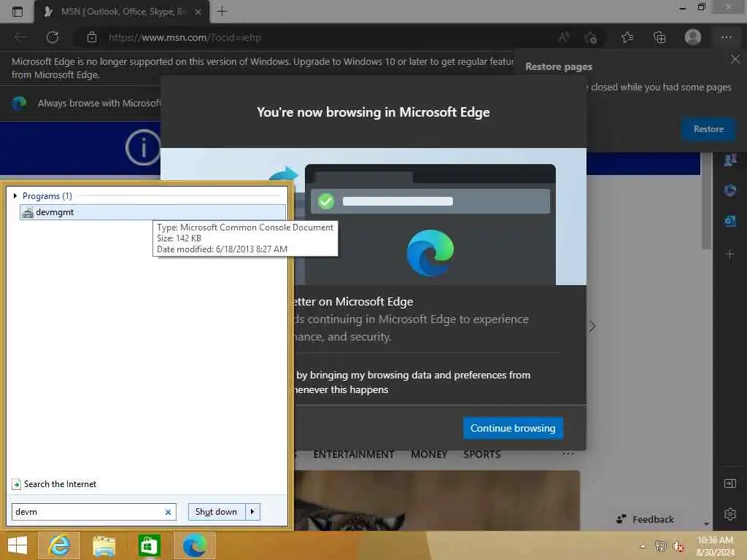Screen dimensions: 747x560
Task: View site information lock icon
Action: [92, 37]
